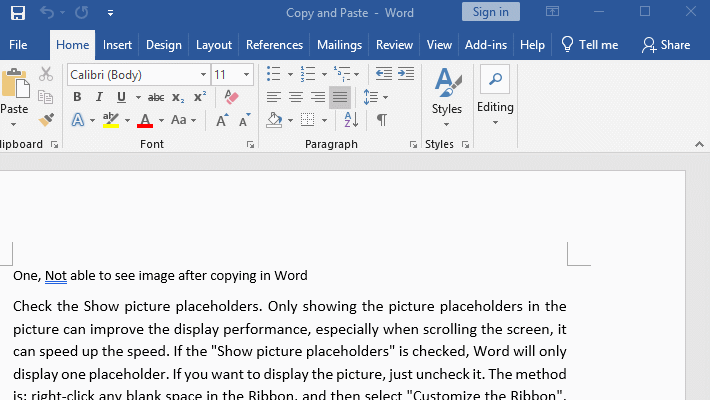
Task: Decrease the font size
Action: coord(245,120)
